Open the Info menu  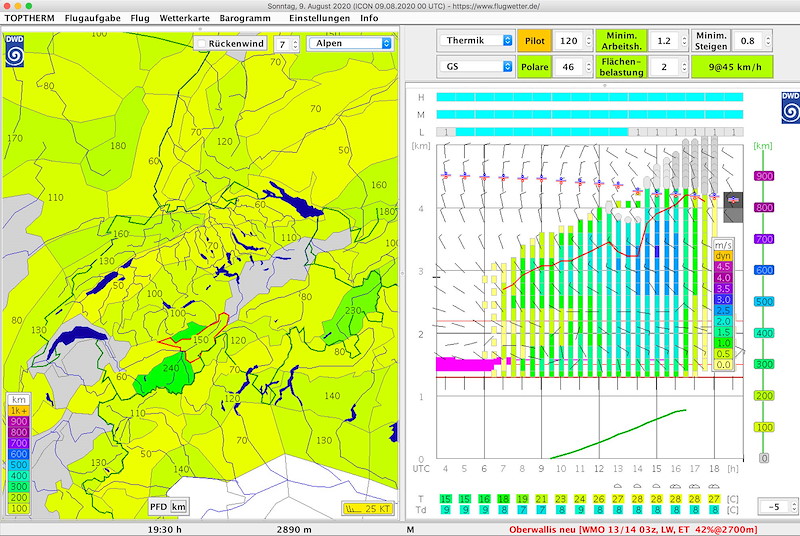click(369, 18)
